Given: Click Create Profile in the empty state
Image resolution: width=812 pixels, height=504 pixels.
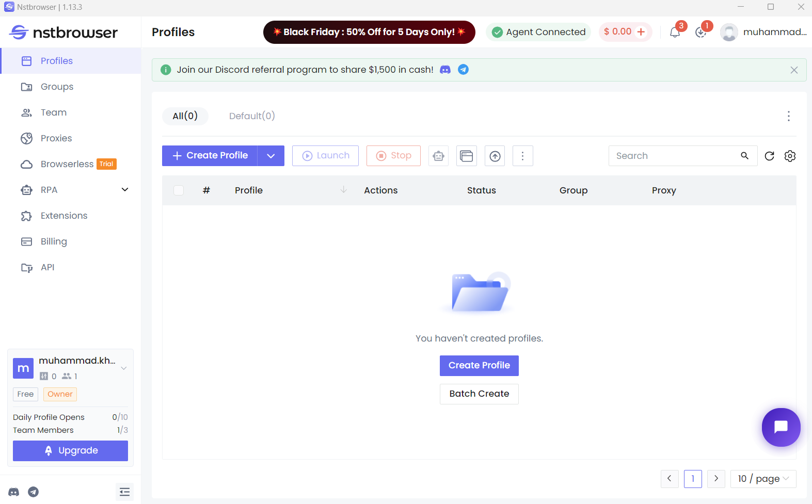Looking at the screenshot, I should (479, 366).
